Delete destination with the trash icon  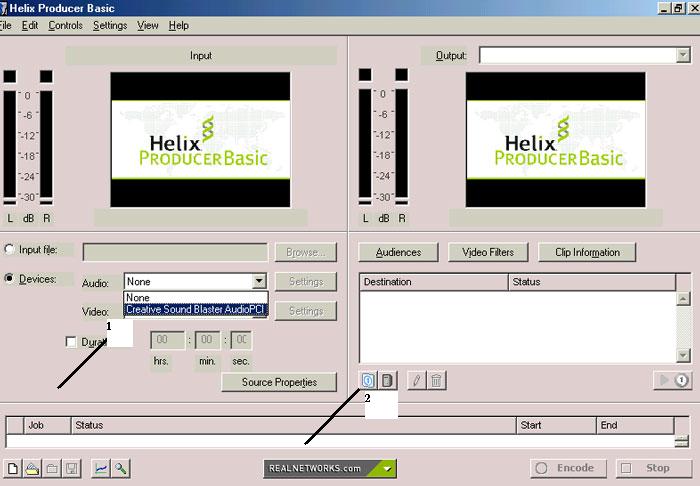click(x=436, y=381)
